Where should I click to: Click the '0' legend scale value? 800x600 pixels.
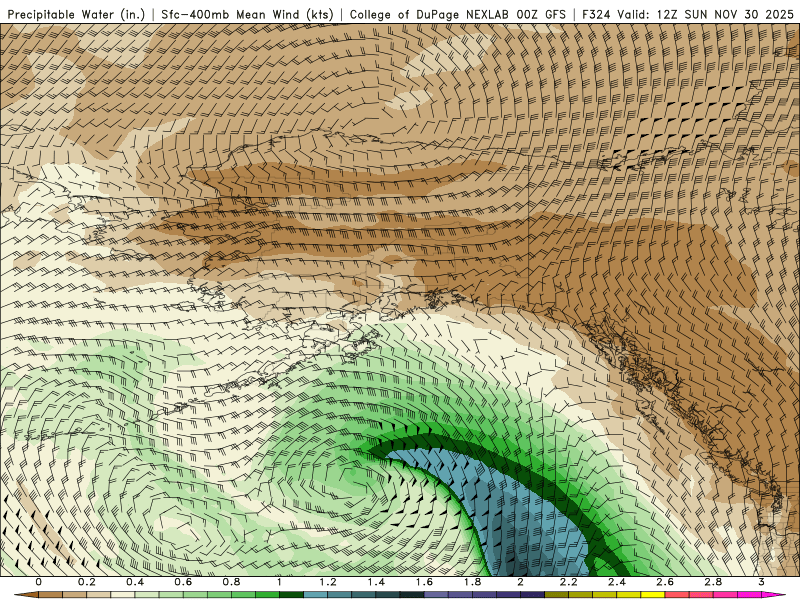(x=38, y=582)
